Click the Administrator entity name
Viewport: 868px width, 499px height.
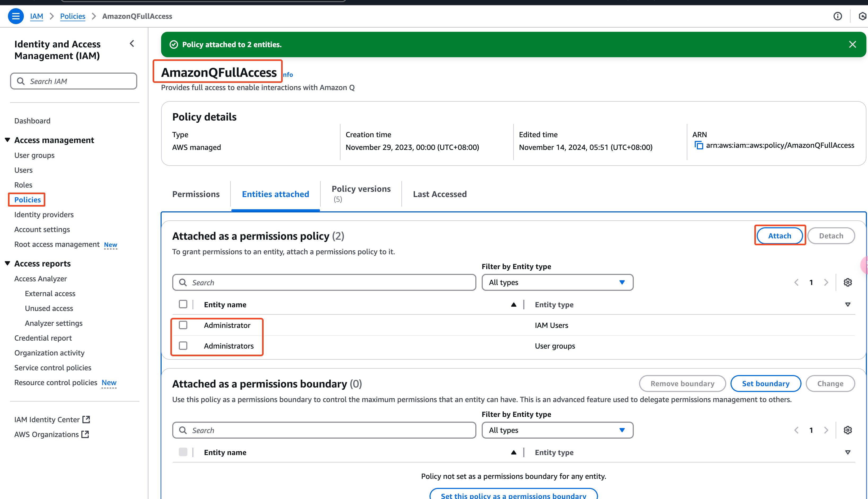pyautogui.click(x=227, y=325)
